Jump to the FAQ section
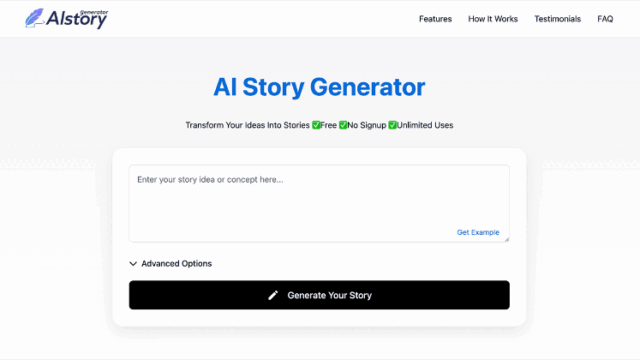This screenshot has width=640, height=360. pos(605,19)
